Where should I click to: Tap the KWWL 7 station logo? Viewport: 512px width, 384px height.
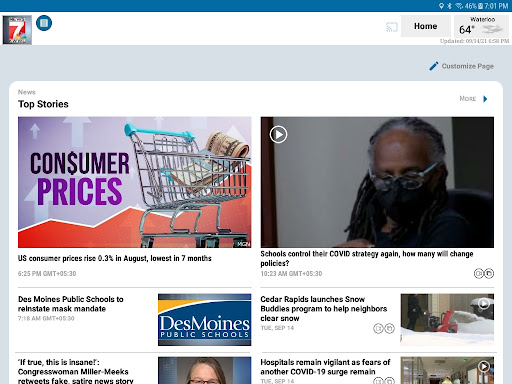click(17, 30)
